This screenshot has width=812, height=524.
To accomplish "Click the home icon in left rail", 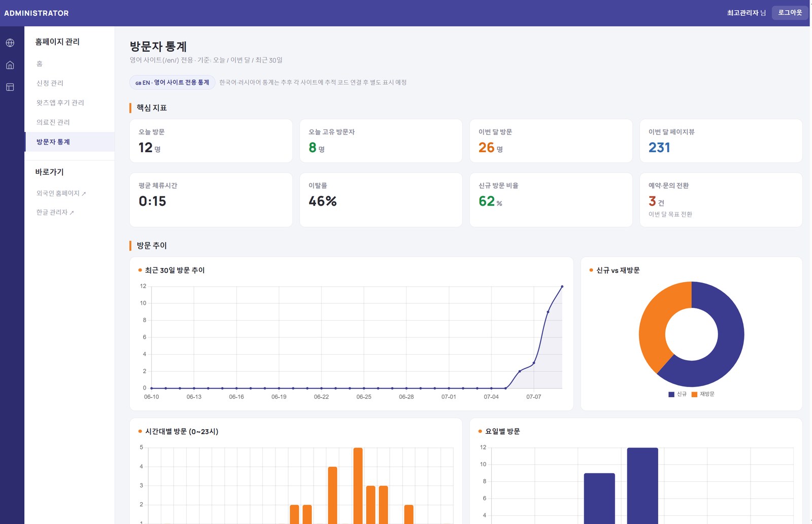I will 10,65.
